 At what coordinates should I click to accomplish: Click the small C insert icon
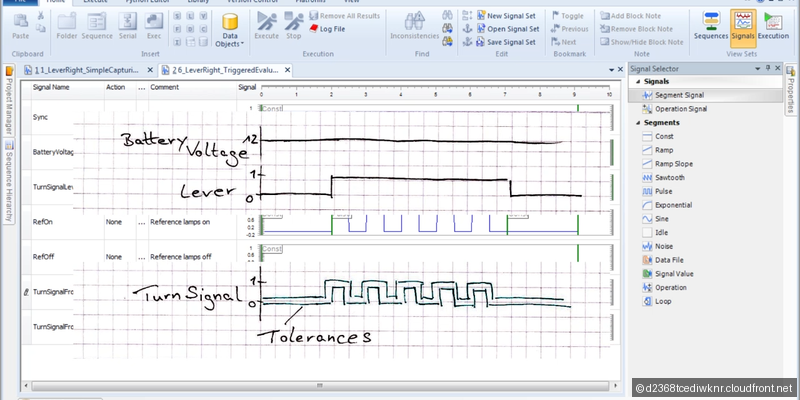click(204, 29)
